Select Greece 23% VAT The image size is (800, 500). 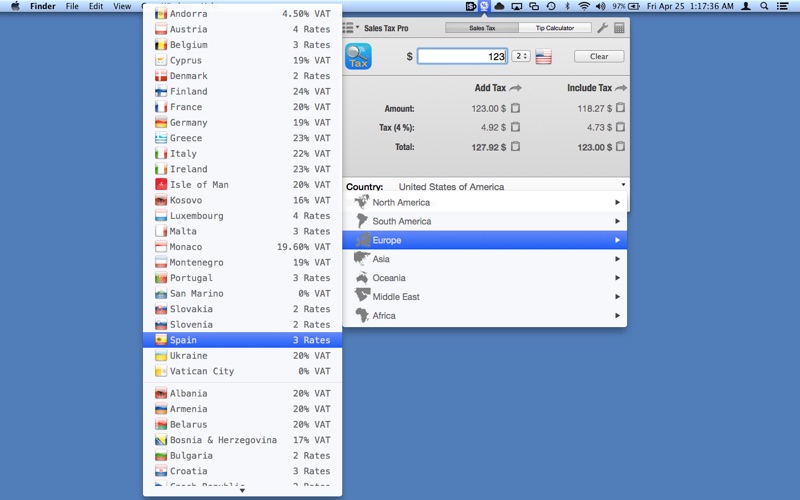click(242, 138)
